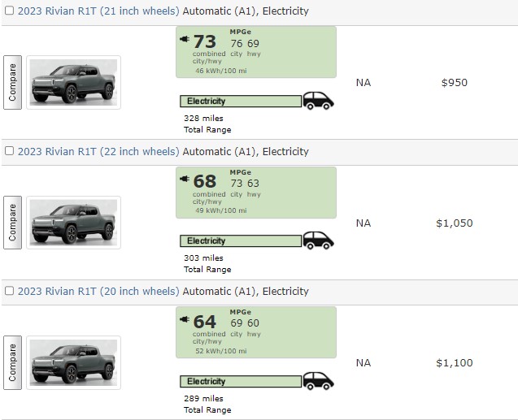Check the 2023 Rivian R1T 22 inch wheels checkbox
Screen dimensions: 518x420
coord(9,152)
